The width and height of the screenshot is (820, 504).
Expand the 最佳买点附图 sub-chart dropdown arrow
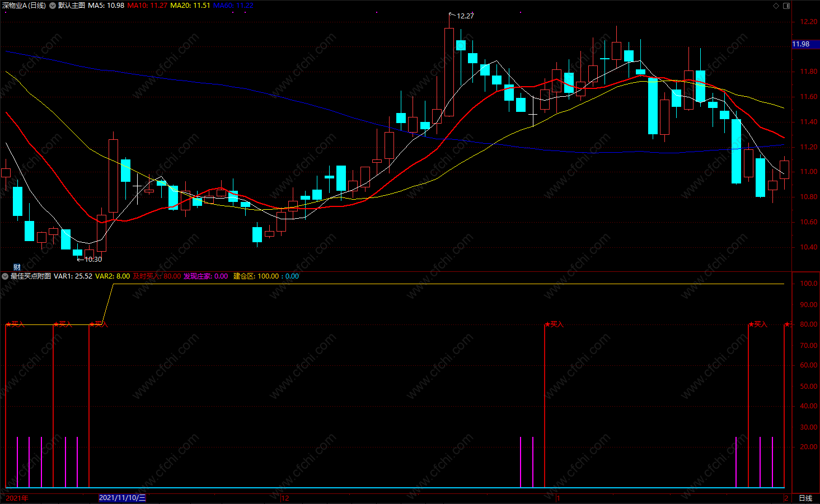click(x=5, y=276)
